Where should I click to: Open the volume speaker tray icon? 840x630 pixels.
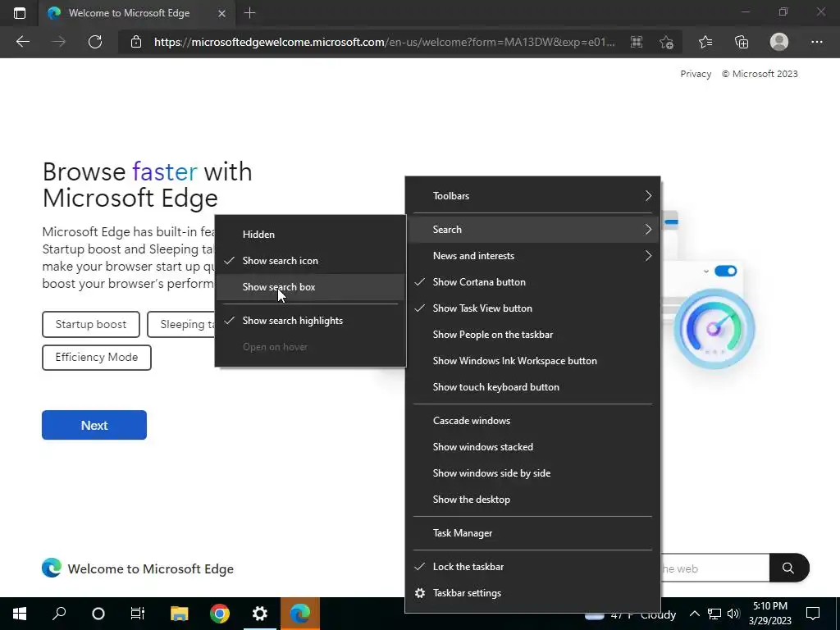[x=733, y=614]
